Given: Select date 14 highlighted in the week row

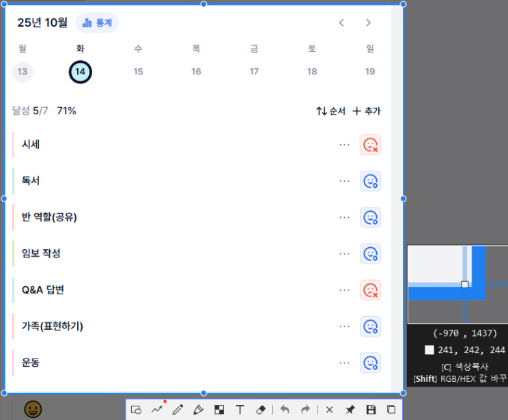Looking at the screenshot, I should click(81, 72).
